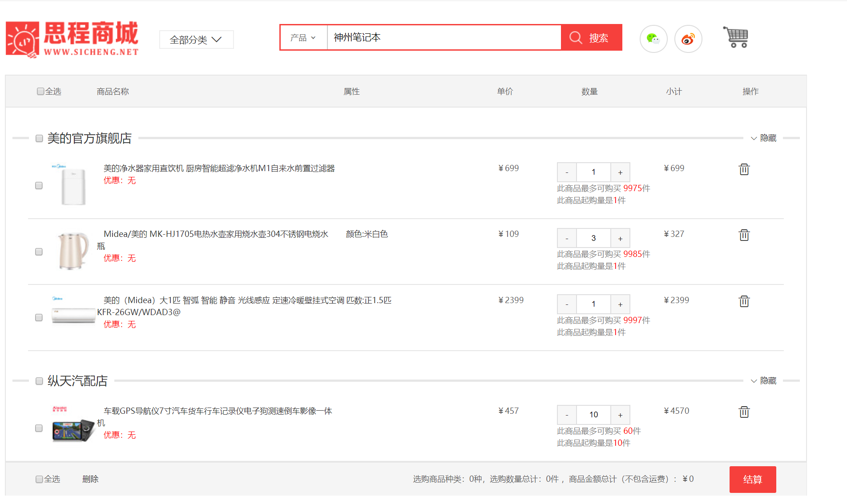The width and height of the screenshot is (847, 504).
Task: Open the 全部分类 category dropdown
Action: [196, 40]
